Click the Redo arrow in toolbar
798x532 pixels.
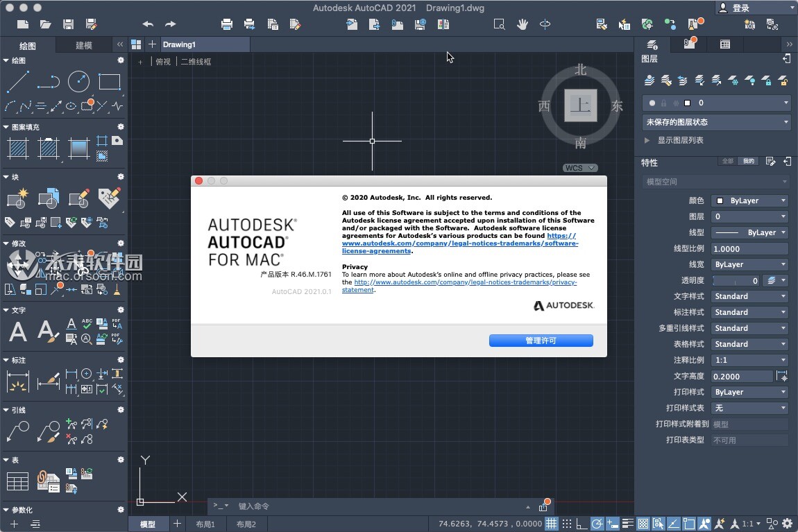(171, 24)
